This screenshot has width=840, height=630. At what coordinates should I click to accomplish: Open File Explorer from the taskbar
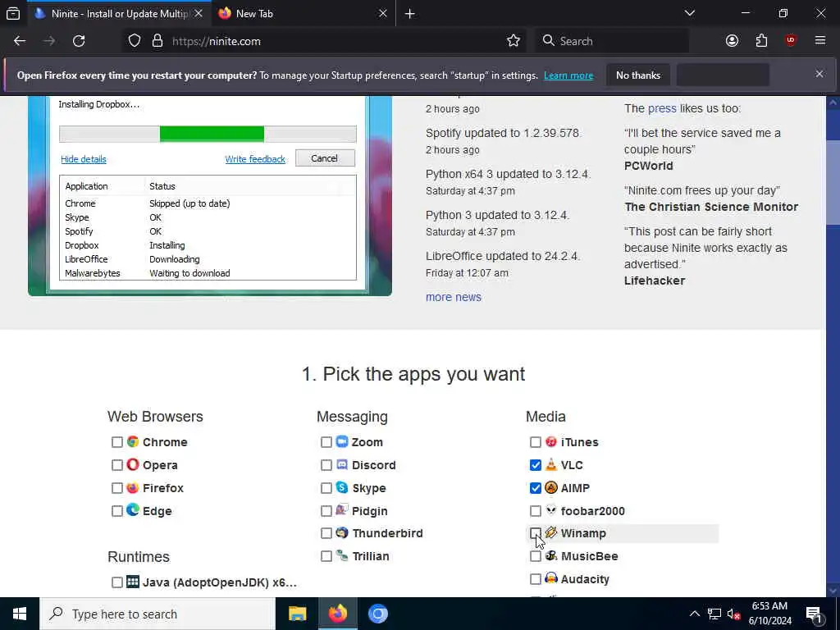(x=297, y=614)
